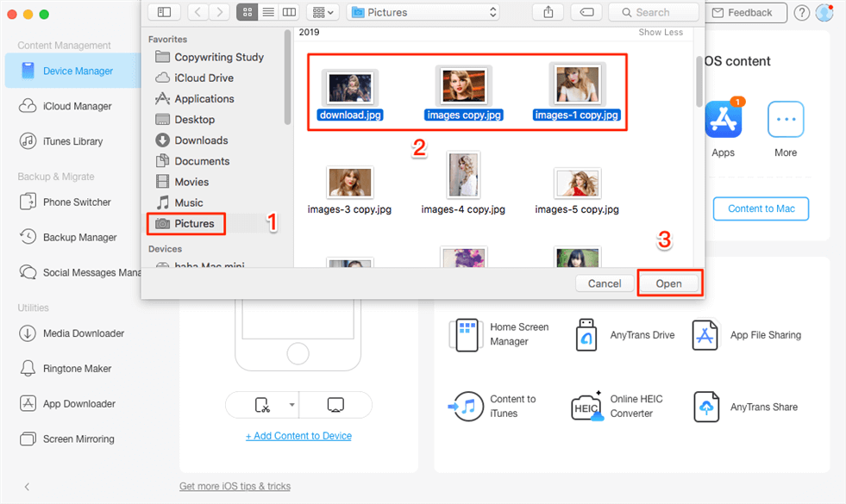Open the Apps category icon
846x504 pixels.
click(x=723, y=120)
